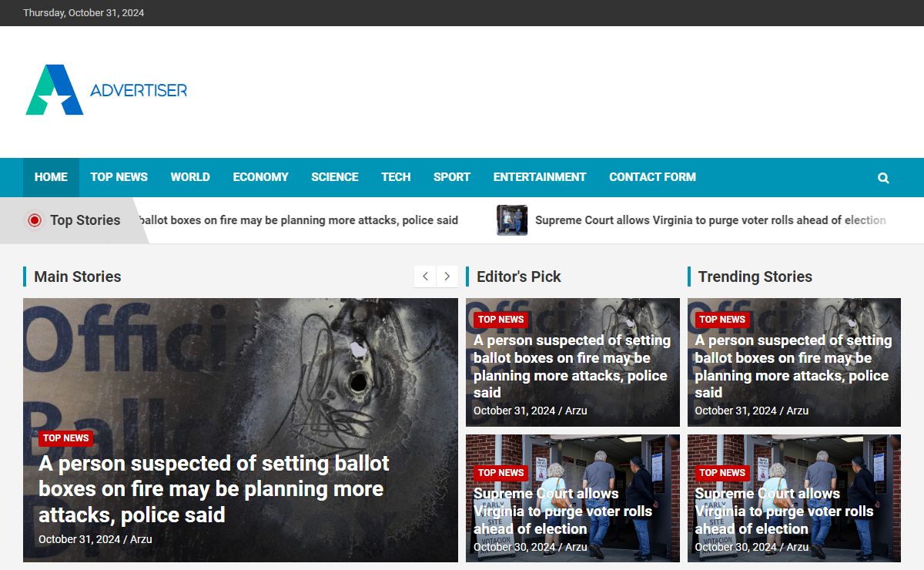Click the date on Trending ballot story
The height and width of the screenshot is (570, 924).
click(736, 411)
